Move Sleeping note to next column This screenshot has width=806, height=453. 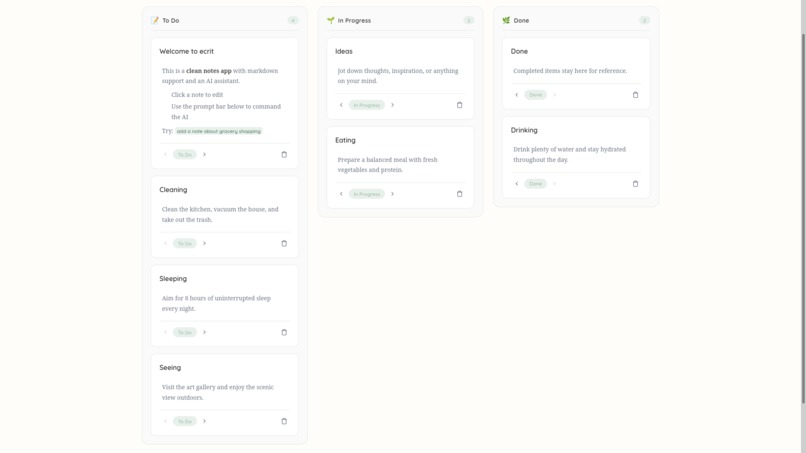pos(204,333)
